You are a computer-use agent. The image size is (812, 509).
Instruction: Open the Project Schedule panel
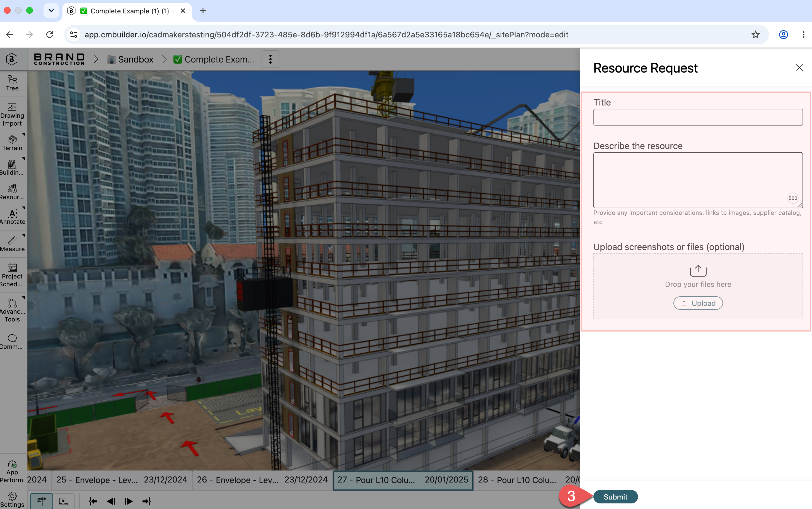pos(12,275)
